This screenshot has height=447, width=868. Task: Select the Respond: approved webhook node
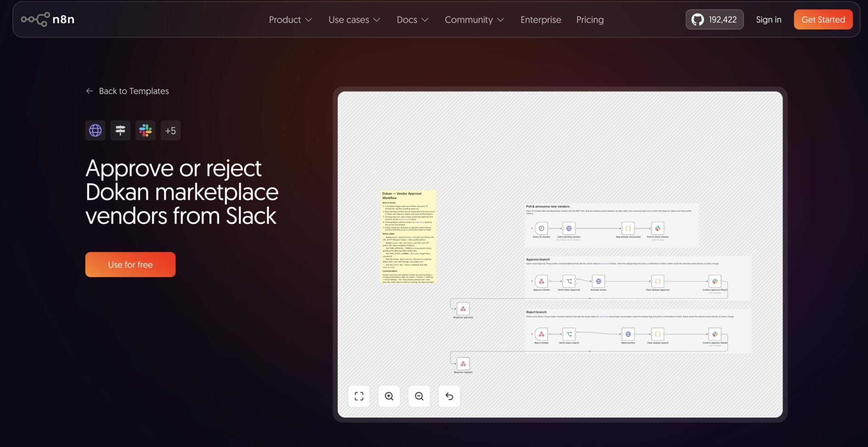pyautogui.click(x=463, y=309)
